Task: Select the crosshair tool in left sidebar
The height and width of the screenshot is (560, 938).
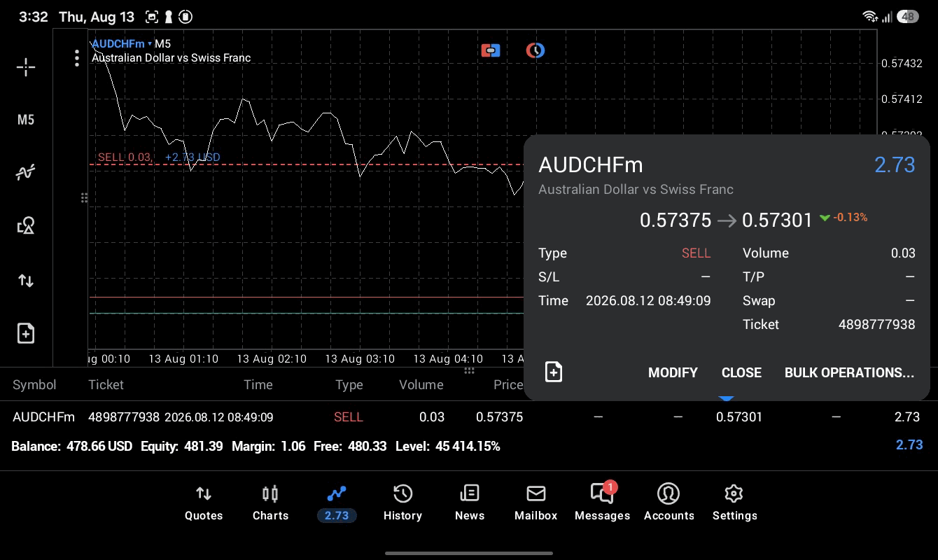Action: [x=26, y=67]
